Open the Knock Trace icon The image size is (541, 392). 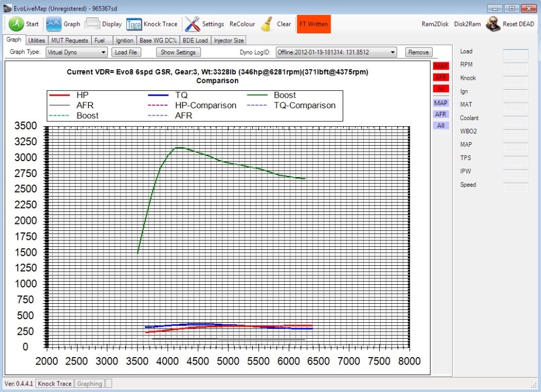[x=134, y=24]
